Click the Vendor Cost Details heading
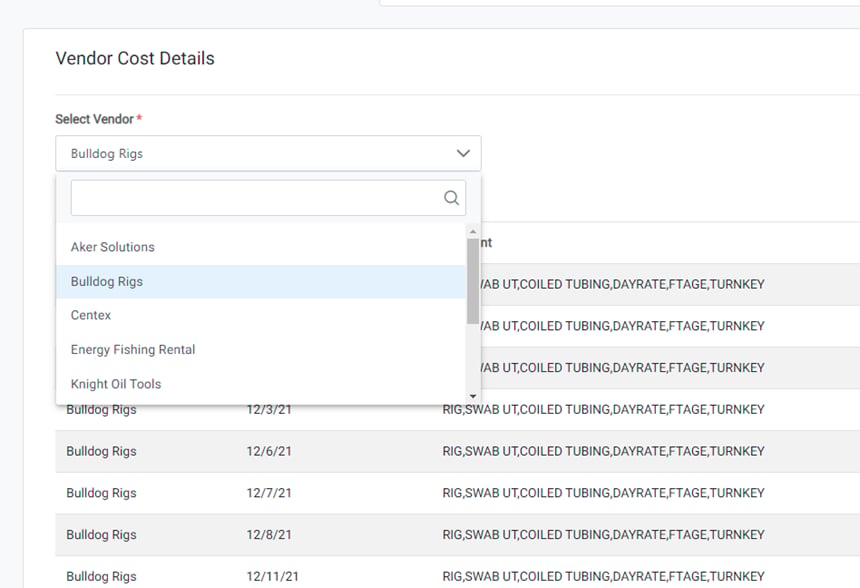The width and height of the screenshot is (860, 588). 135,59
